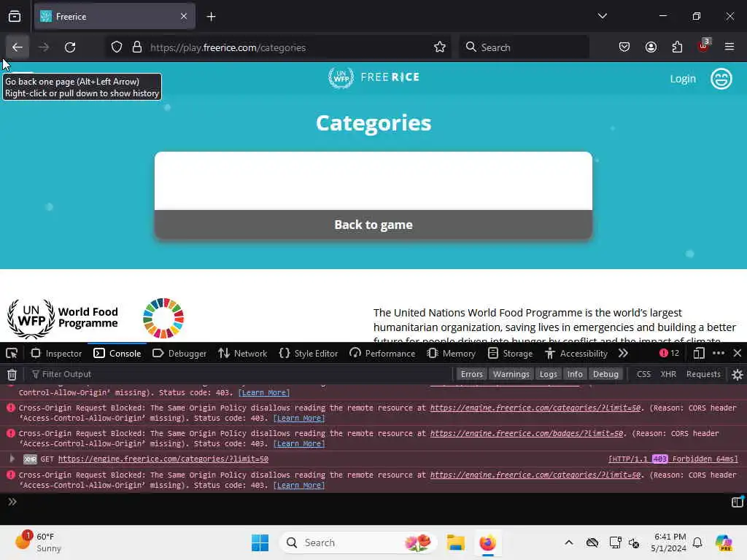
Task: Open Firefox application hamburger menu
Action: click(x=729, y=47)
